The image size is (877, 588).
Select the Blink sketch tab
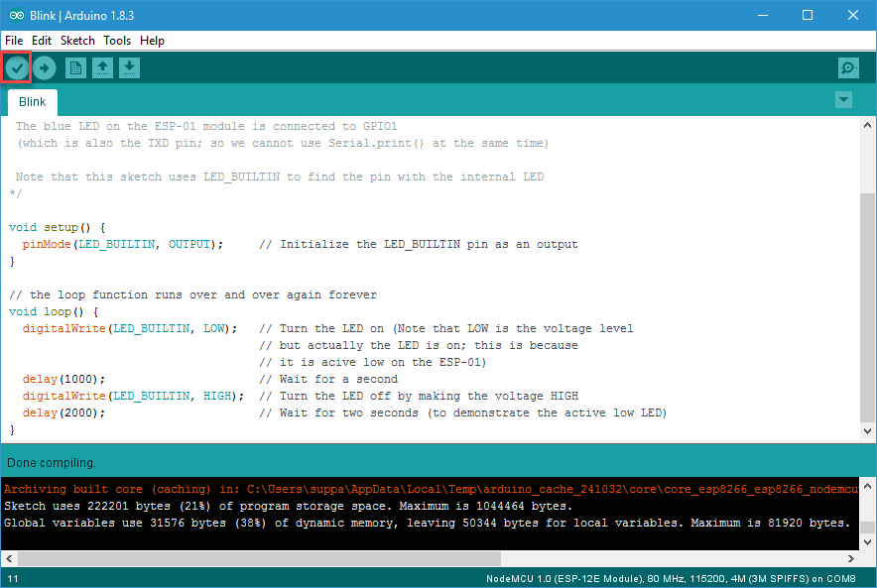pos(33,102)
